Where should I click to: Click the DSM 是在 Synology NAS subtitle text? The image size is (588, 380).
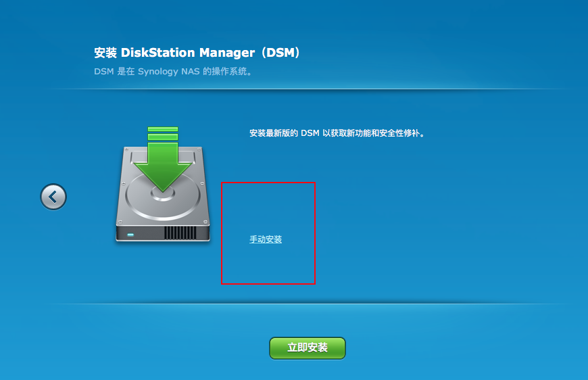pos(172,71)
